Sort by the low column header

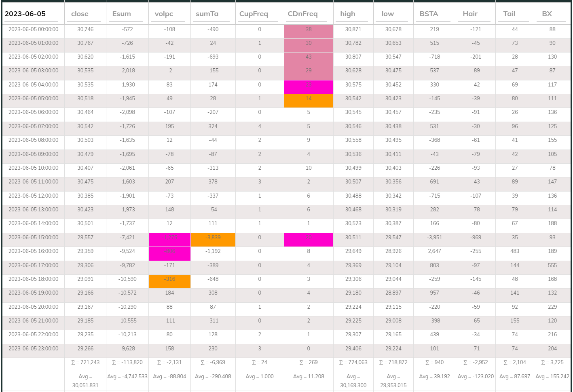point(386,13)
